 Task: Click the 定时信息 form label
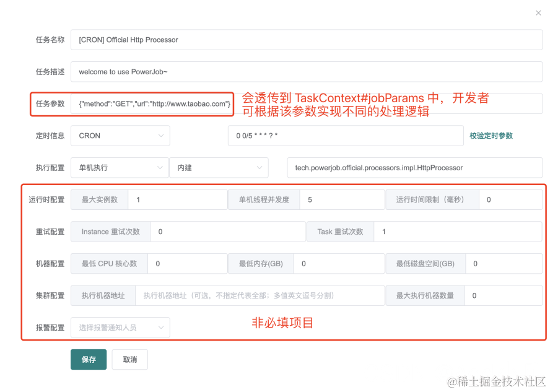pyautogui.click(x=50, y=136)
